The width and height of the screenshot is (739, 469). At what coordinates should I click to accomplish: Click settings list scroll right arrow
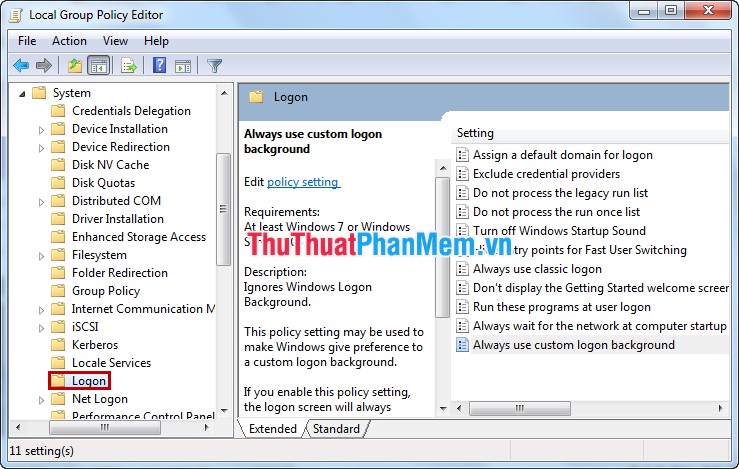721,408
